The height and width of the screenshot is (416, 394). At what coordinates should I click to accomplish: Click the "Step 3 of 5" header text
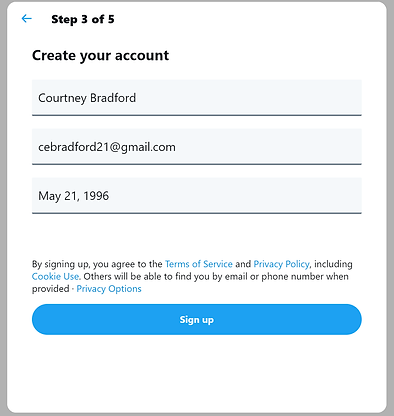(x=83, y=19)
